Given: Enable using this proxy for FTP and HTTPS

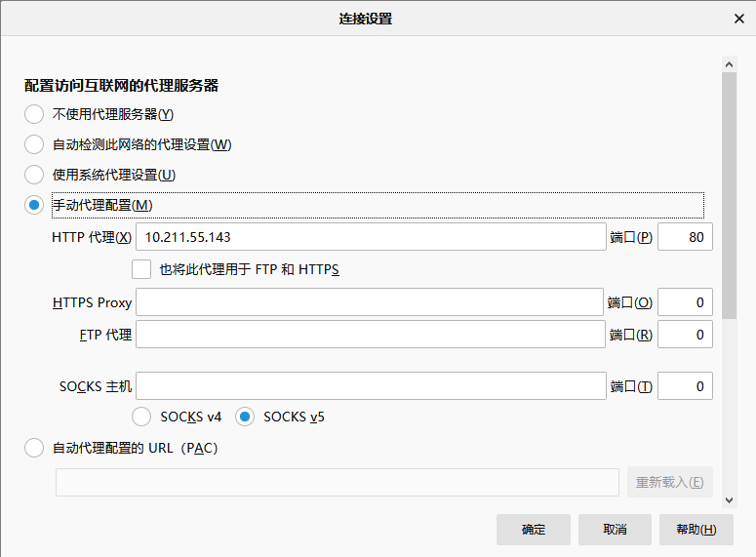Looking at the screenshot, I should point(141,269).
